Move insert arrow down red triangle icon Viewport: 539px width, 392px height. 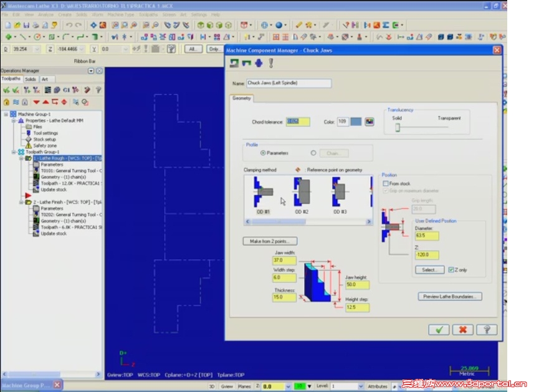pyautogui.click(x=36, y=102)
